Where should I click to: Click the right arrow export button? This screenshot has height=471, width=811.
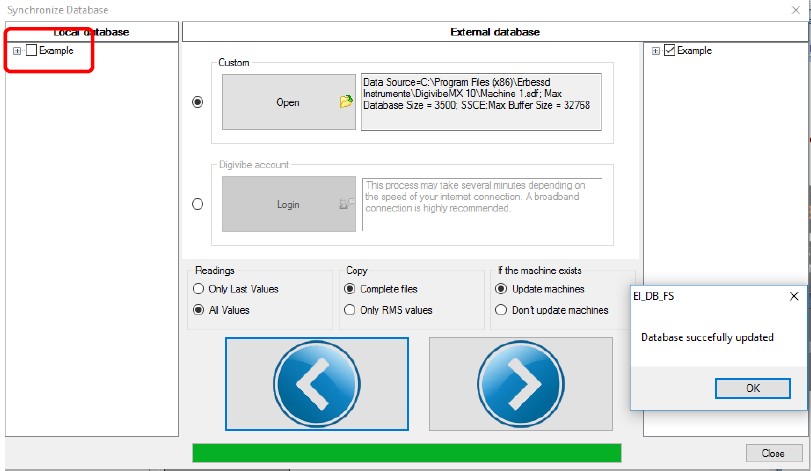coord(521,384)
